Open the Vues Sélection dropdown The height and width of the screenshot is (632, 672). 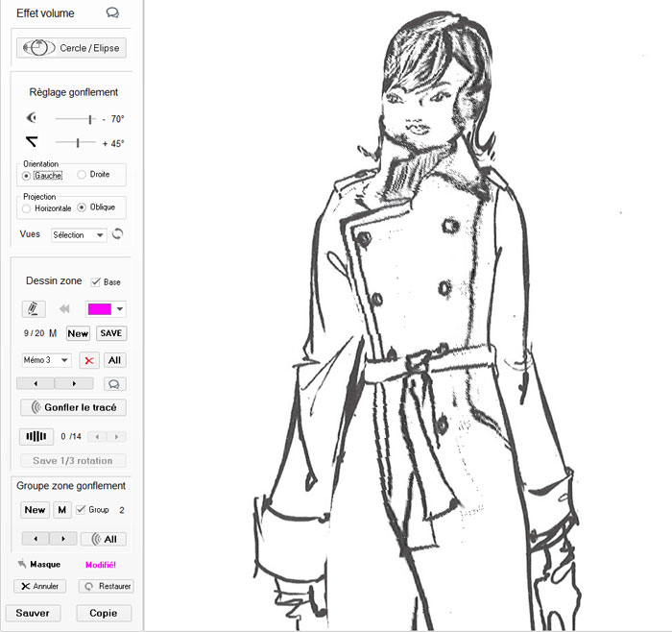tap(79, 234)
